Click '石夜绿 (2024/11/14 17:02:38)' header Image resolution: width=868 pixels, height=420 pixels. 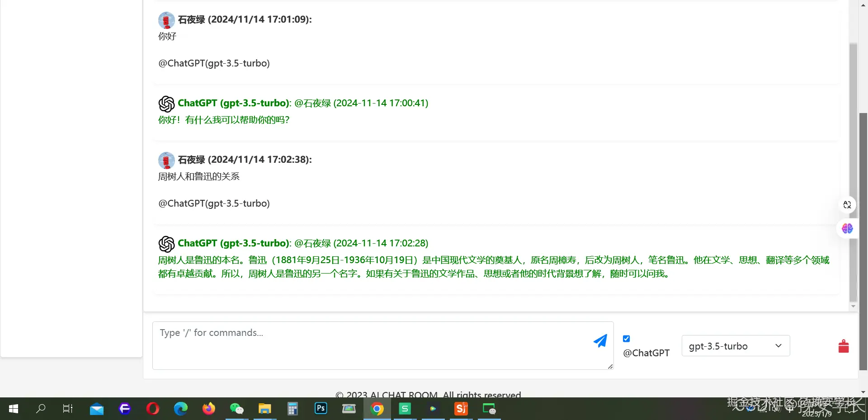245,160
